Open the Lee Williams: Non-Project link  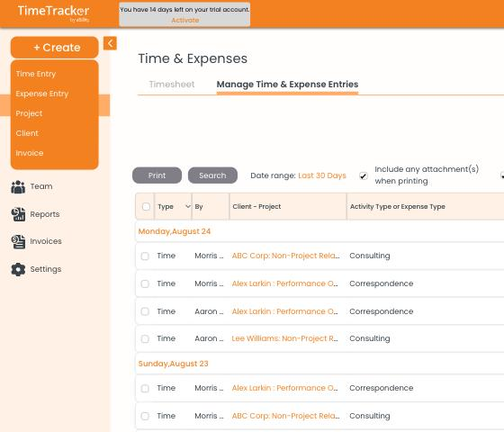(284, 338)
